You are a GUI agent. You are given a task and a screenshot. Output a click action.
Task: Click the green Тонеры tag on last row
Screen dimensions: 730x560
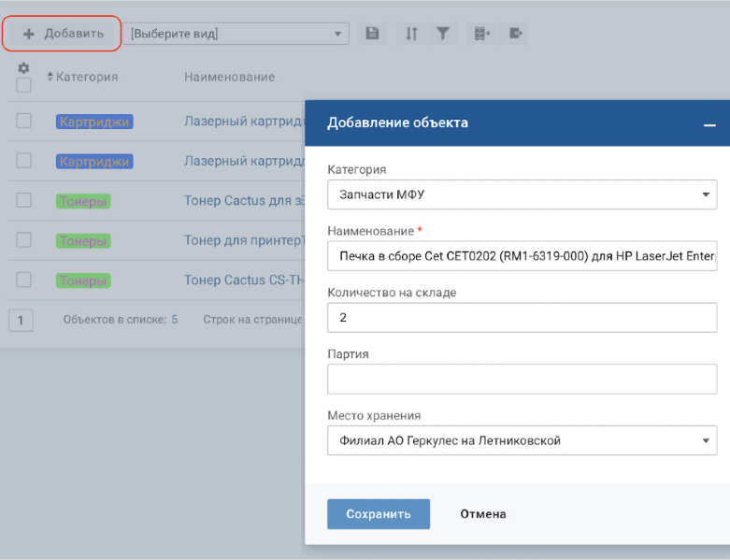(x=83, y=280)
